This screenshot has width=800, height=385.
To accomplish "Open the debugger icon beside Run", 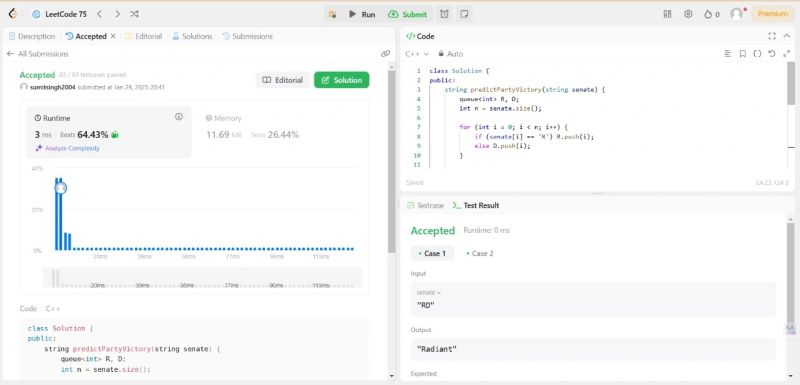I will coord(332,14).
